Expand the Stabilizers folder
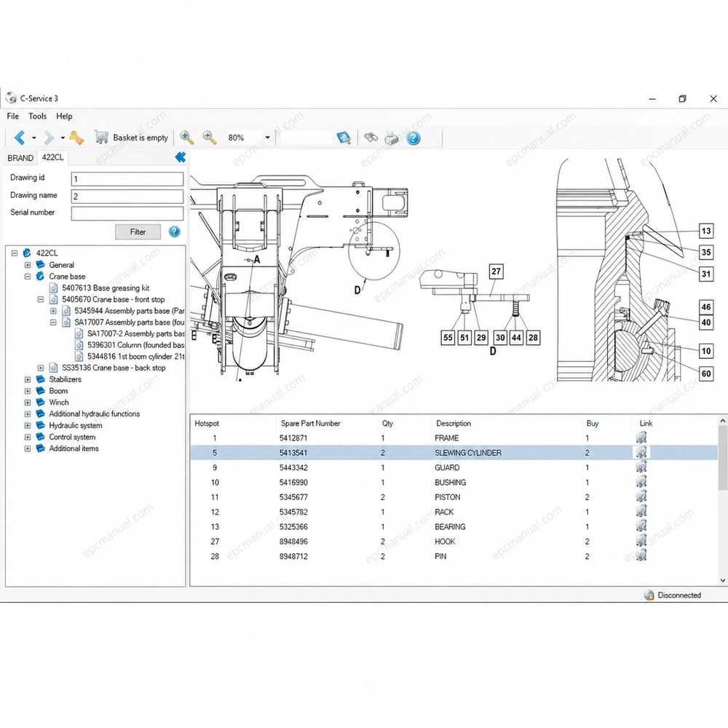 28,379
